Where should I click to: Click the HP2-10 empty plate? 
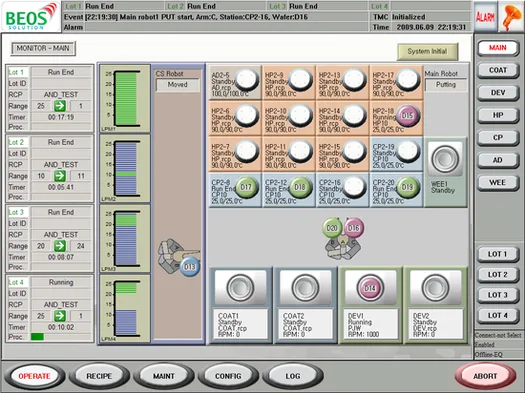(300, 115)
